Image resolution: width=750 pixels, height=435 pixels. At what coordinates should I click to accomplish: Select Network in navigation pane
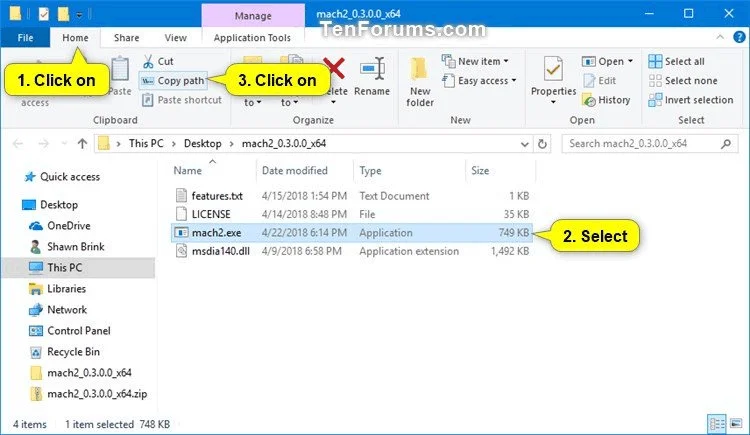coord(66,310)
